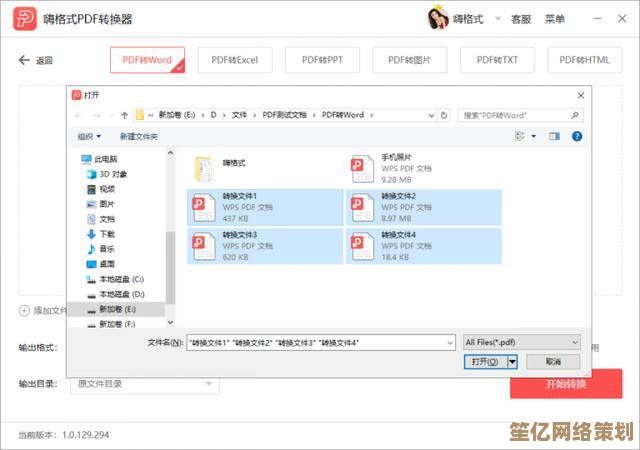This screenshot has height=450, width=640.
Task: Select 本地磁盘 (C:) in navigation tree
Action: 119,279
